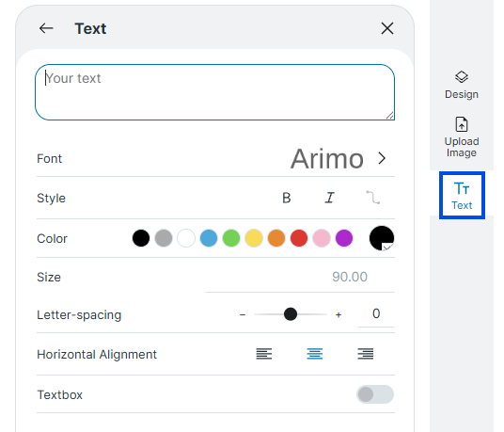Open the Upload Image tab

coord(462,137)
